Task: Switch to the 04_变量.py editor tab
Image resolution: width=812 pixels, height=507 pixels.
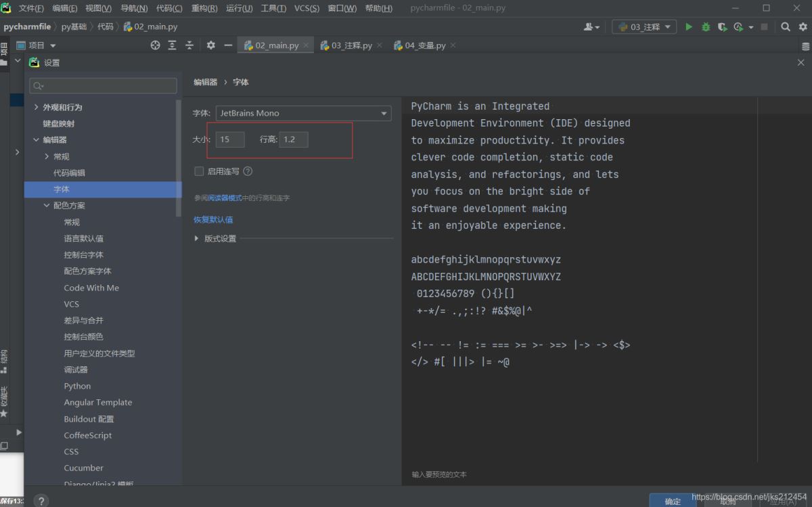Action: pos(425,45)
